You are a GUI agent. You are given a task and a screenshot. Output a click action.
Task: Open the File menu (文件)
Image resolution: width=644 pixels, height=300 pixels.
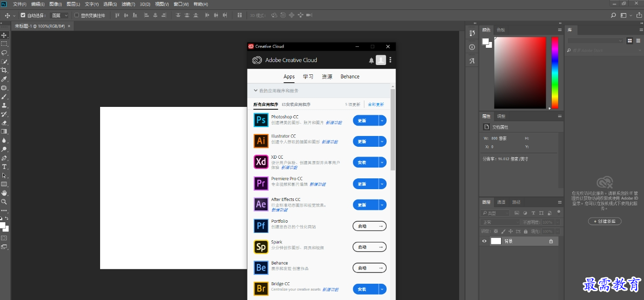pyautogui.click(x=20, y=4)
